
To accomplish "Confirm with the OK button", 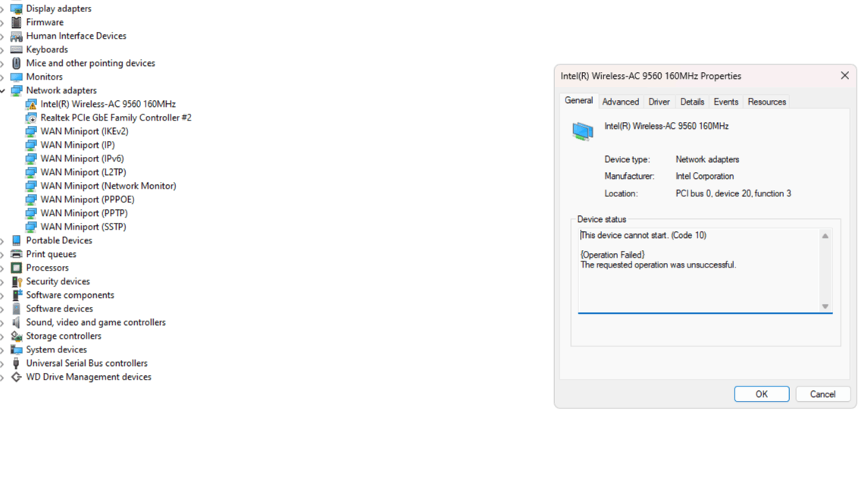I will click(x=762, y=394).
